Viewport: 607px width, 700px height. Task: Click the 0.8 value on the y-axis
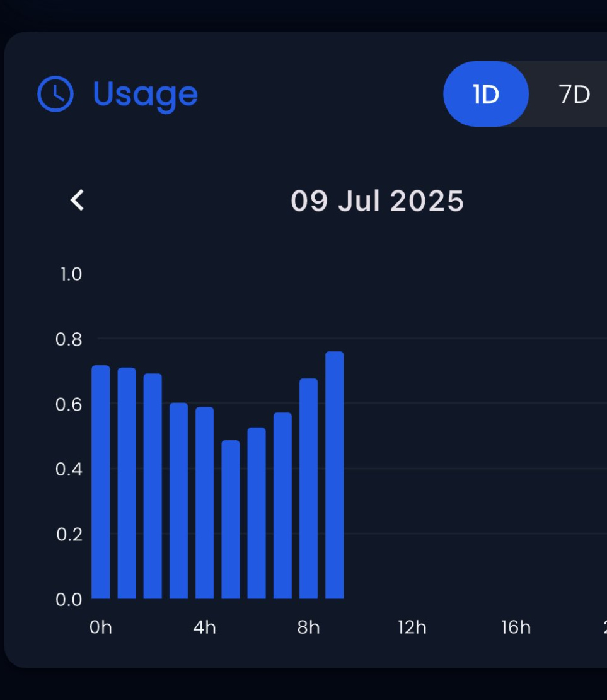(69, 339)
